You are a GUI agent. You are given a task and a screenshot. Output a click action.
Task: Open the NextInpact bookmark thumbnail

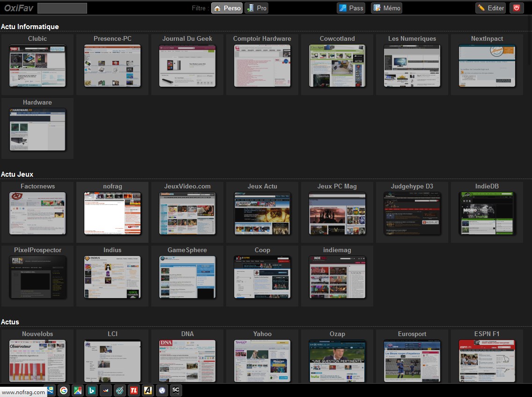point(487,66)
